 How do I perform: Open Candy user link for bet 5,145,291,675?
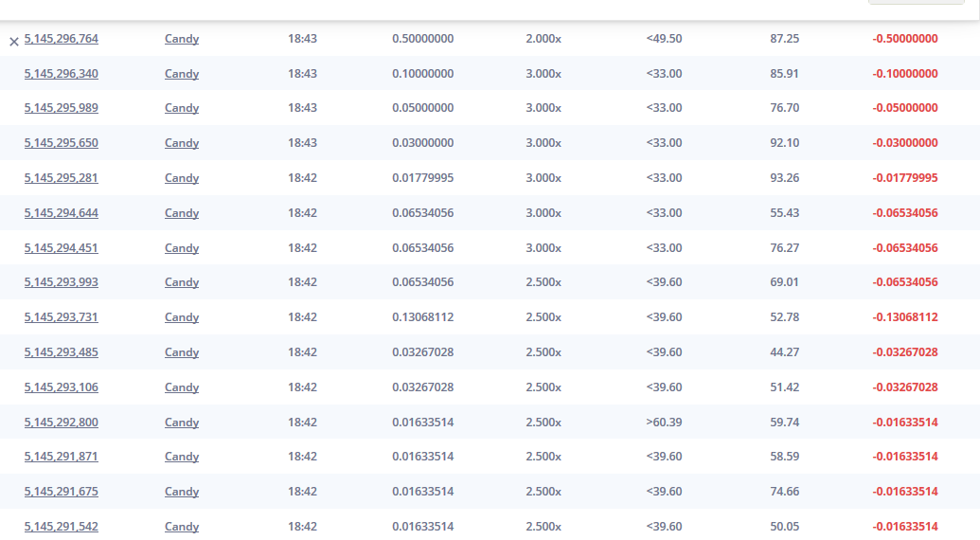pyautogui.click(x=182, y=492)
